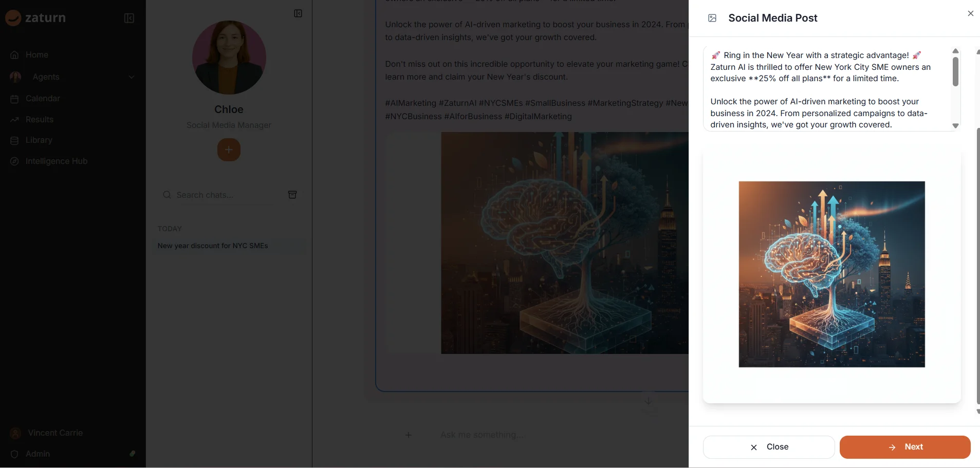This screenshot has height=468, width=980.
Task: Click the 'Ask me something' input field
Action: coord(482,435)
